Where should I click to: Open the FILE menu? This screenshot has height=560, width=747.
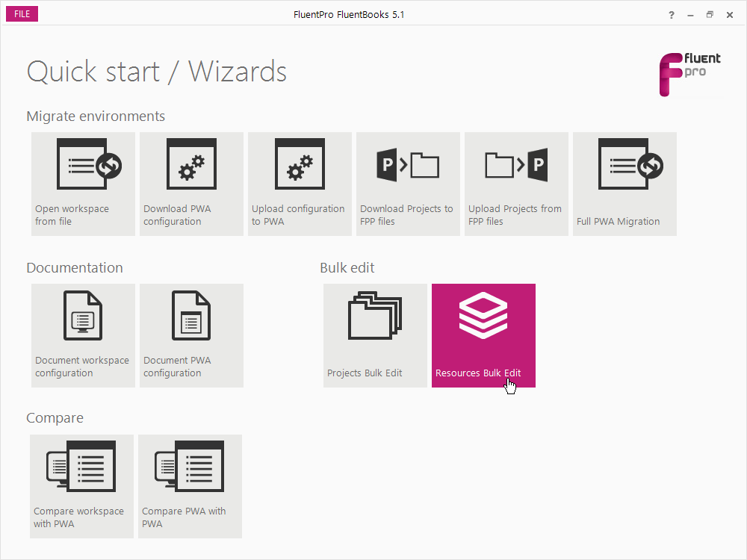tap(22, 13)
